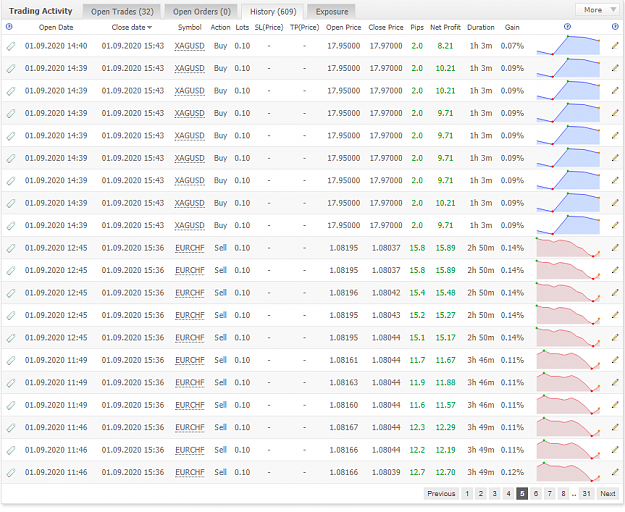The width and height of the screenshot is (625, 512).
Task: Switch to the Open Trades (32) tab
Action: [122, 12]
